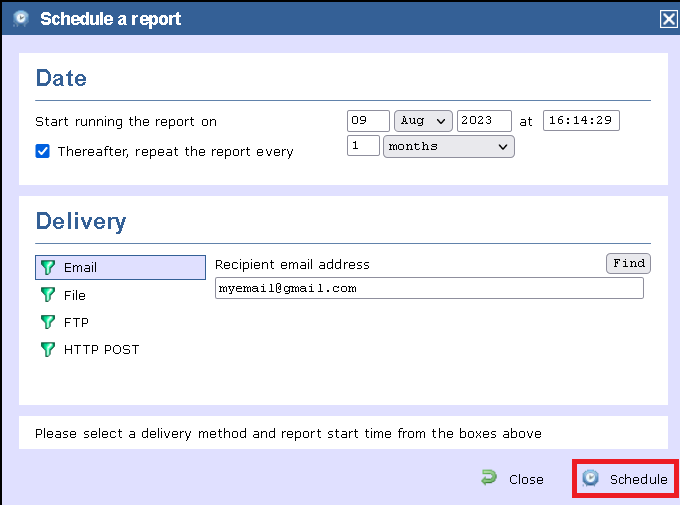680x505 pixels.
Task: Open the Aug month dropdown
Action: 423,121
